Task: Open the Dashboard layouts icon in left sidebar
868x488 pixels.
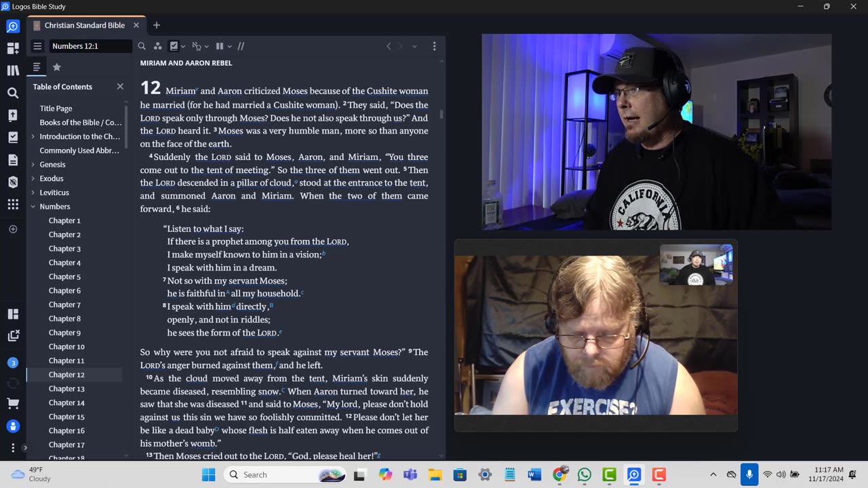Action: click(x=13, y=49)
